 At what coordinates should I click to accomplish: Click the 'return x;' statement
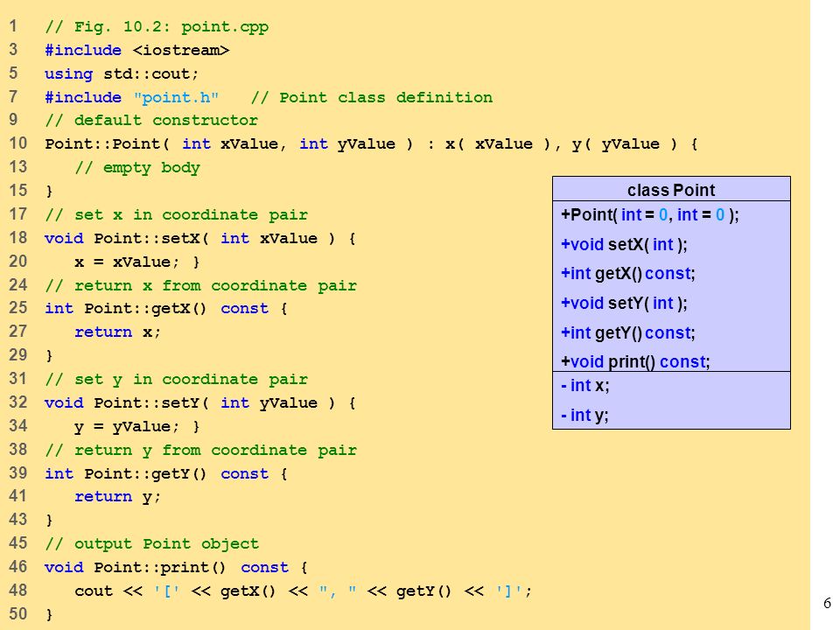(118, 332)
